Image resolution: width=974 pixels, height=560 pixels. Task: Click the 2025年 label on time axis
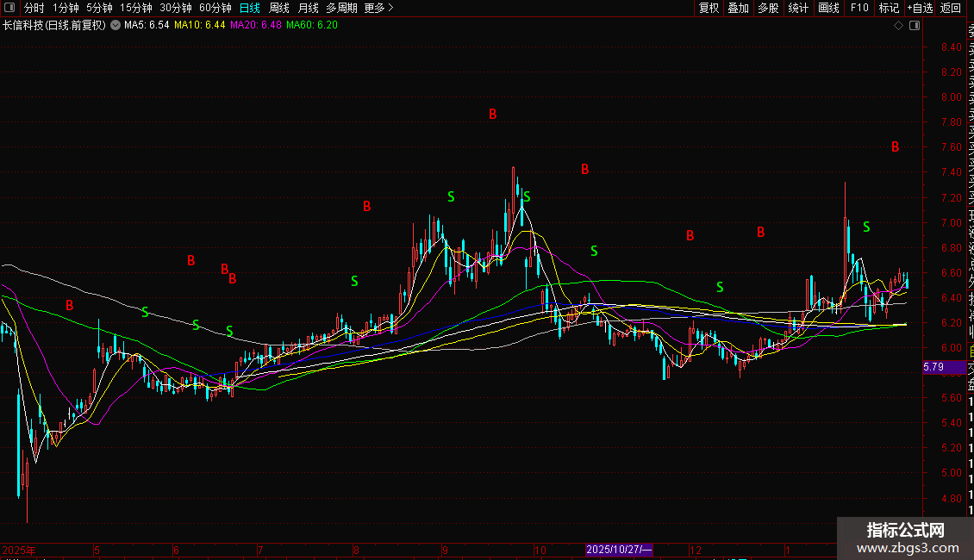point(19,550)
